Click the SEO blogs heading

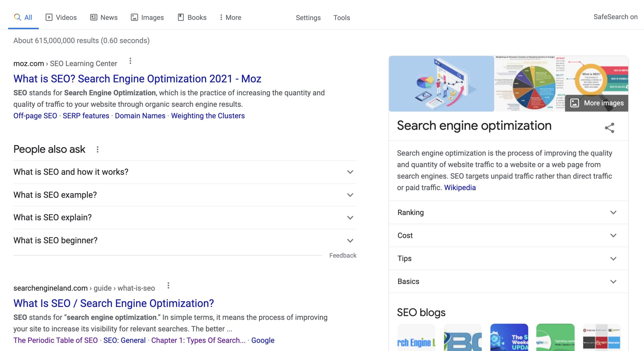(421, 312)
